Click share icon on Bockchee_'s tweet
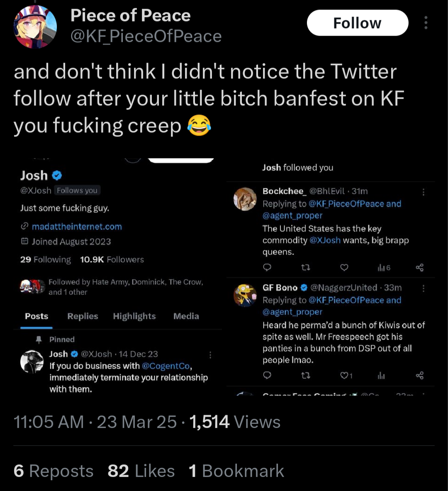Viewport: 448px width, 491px height. 419,267
